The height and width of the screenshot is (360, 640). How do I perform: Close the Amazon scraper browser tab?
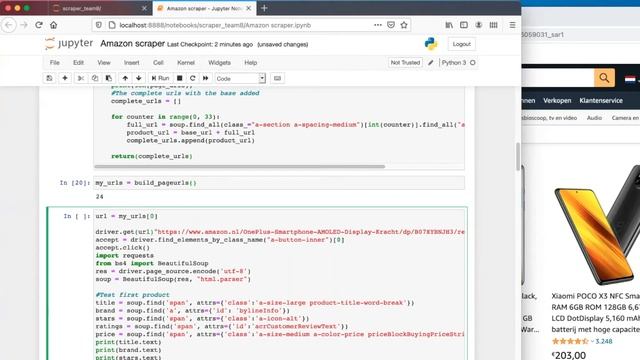[249, 8]
